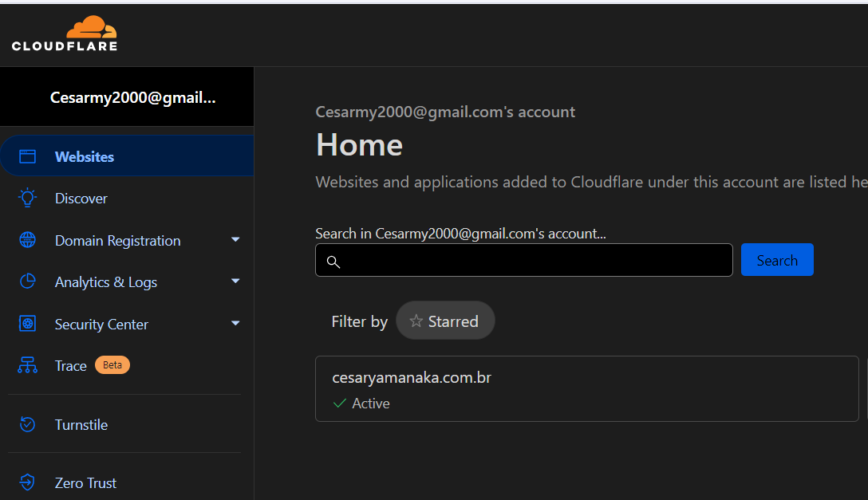Expand the Security Center submenu arrow

click(235, 323)
